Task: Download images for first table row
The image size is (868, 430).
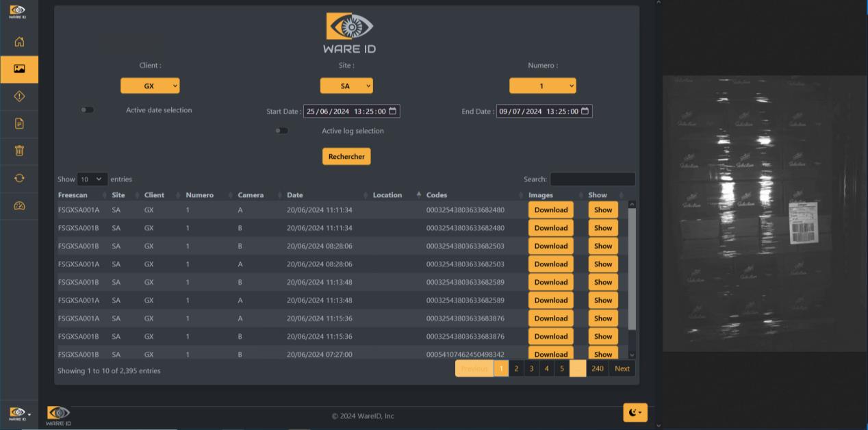Action: 550,210
